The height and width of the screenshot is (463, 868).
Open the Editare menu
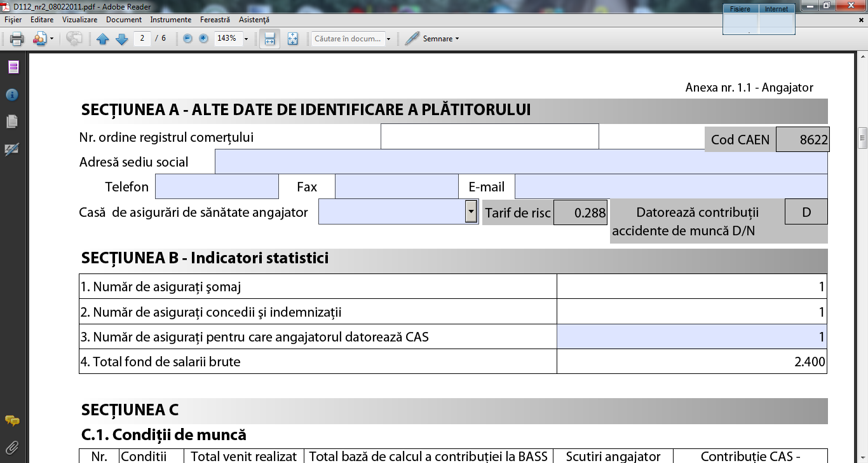[x=42, y=20]
